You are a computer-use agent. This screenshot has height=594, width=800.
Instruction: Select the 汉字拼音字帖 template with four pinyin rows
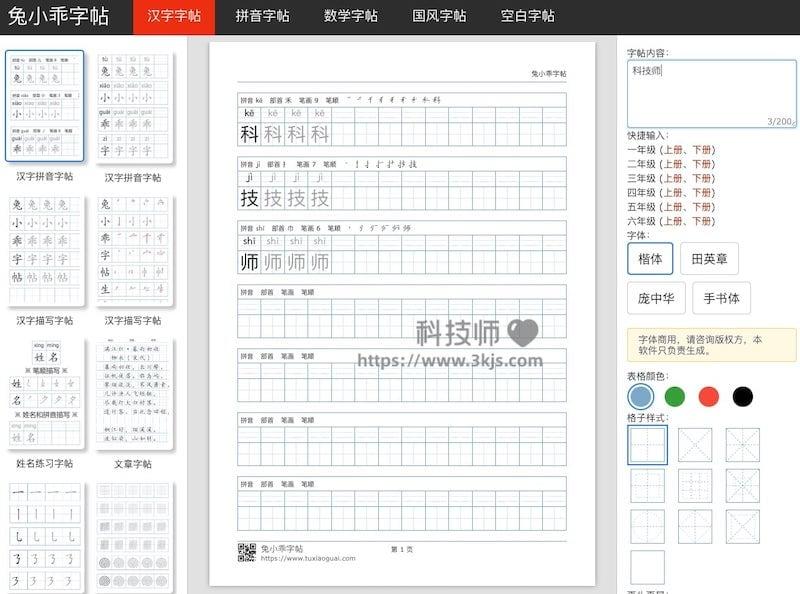[133, 106]
